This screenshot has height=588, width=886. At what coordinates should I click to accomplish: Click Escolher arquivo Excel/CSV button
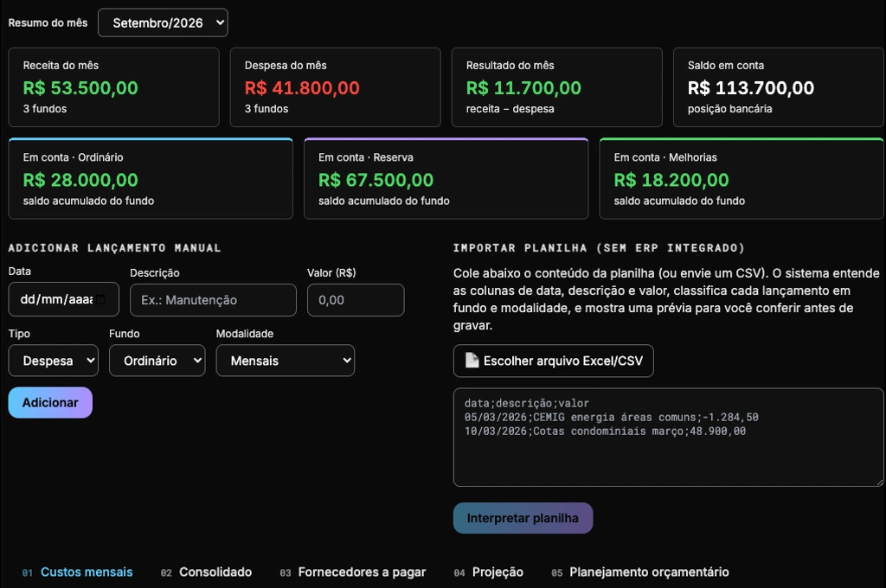(x=553, y=361)
